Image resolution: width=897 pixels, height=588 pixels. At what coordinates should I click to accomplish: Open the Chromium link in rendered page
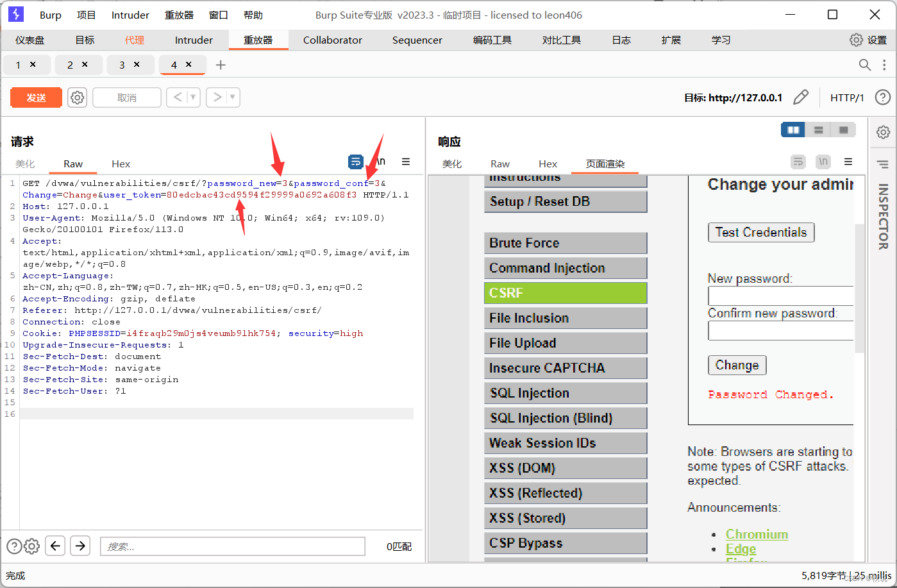click(757, 534)
